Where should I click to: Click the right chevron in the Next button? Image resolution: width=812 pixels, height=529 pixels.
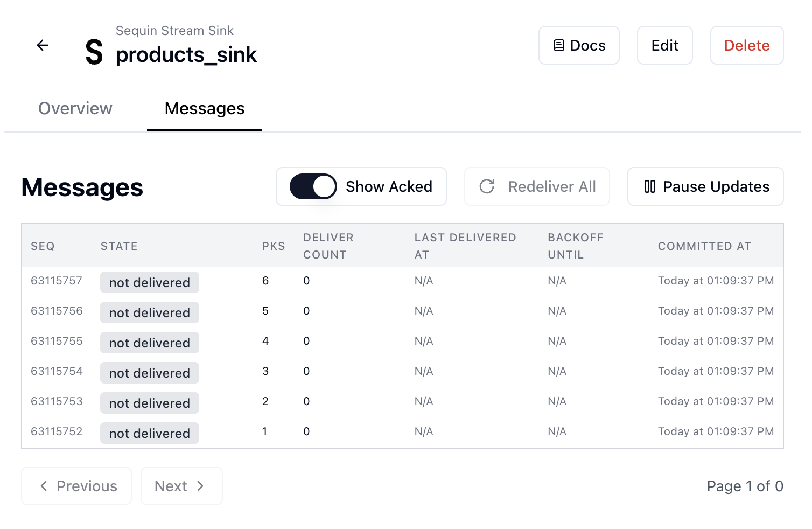click(x=201, y=486)
